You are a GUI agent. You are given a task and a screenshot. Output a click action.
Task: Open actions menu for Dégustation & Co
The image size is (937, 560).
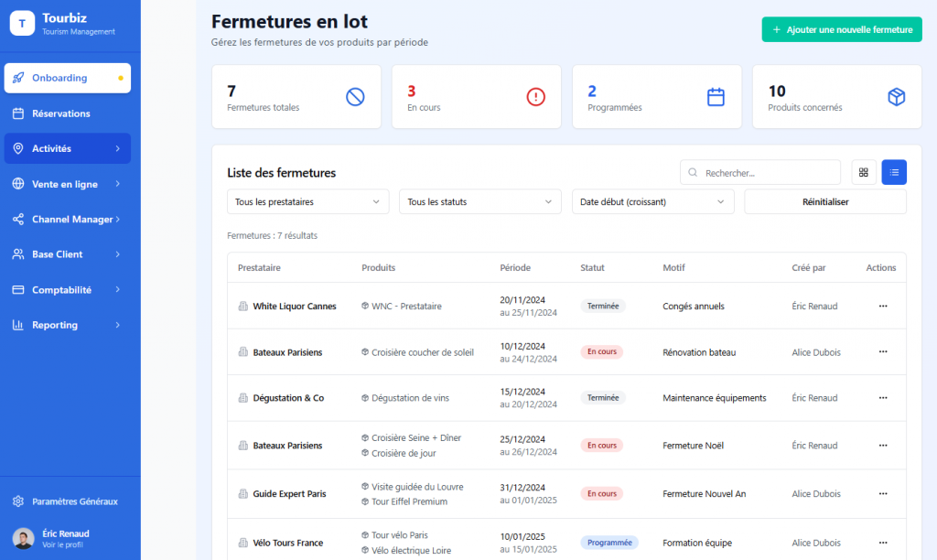(882, 398)
